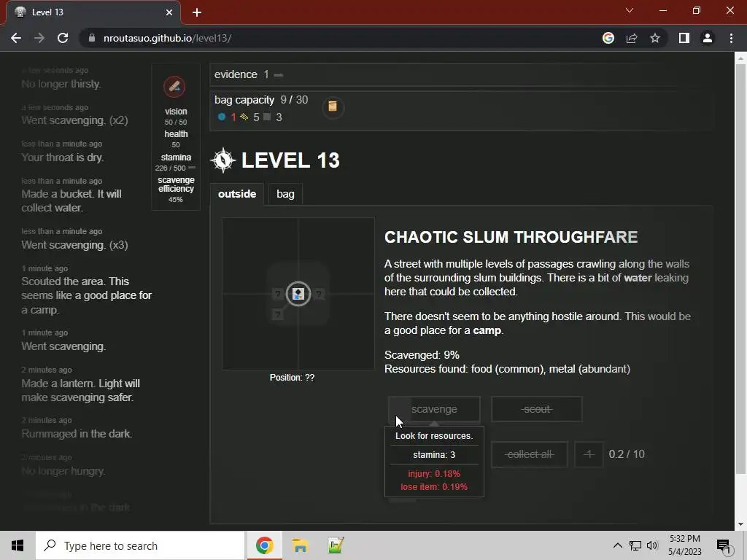Click the bag capacity 9 / 30 value
The height and width of the screenshot is (560, 747).
(x=294, y=100)
